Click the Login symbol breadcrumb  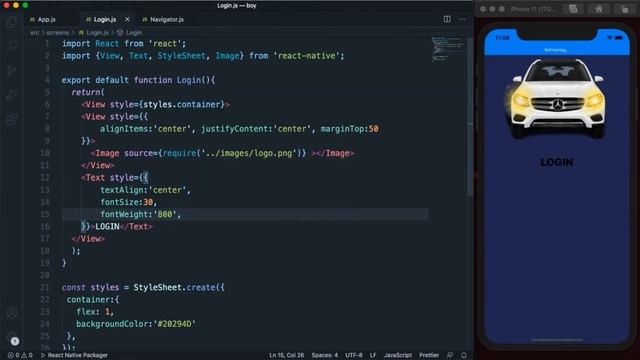130,32
